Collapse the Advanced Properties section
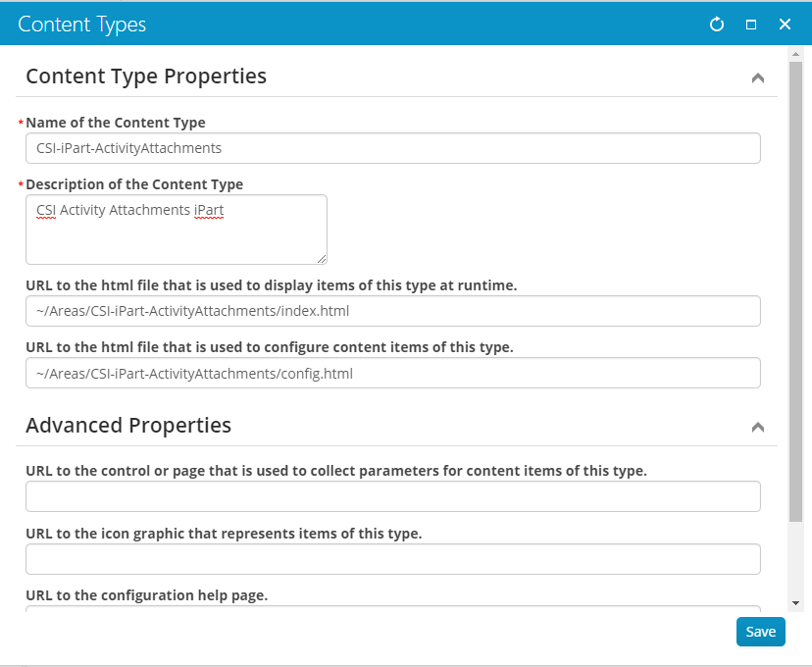This screenshot has height=667, width=812. coord(757,427)
